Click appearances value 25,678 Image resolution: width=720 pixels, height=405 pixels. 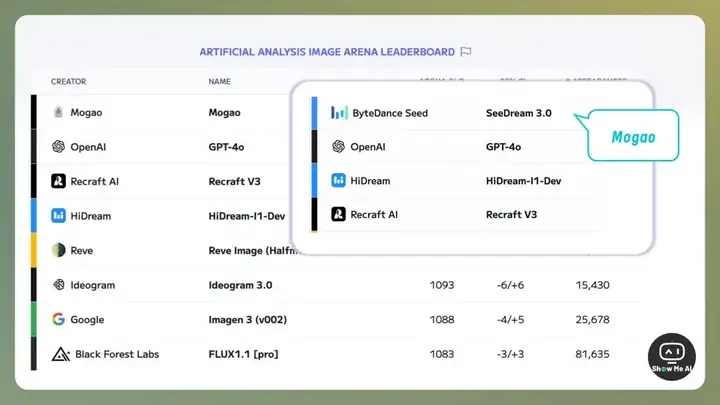[x=592, y=320]
